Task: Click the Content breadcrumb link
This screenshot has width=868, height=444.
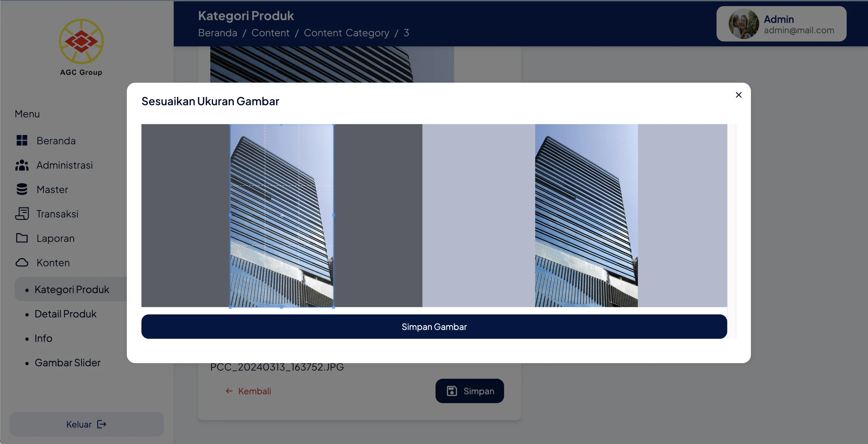Action: click(271, 33)
